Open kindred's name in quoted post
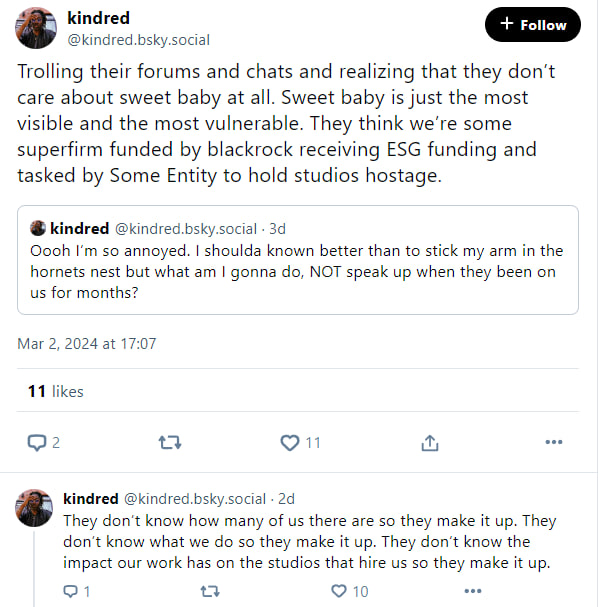The image size is (610, 607). pyautogui.click(x=80, y=228)
